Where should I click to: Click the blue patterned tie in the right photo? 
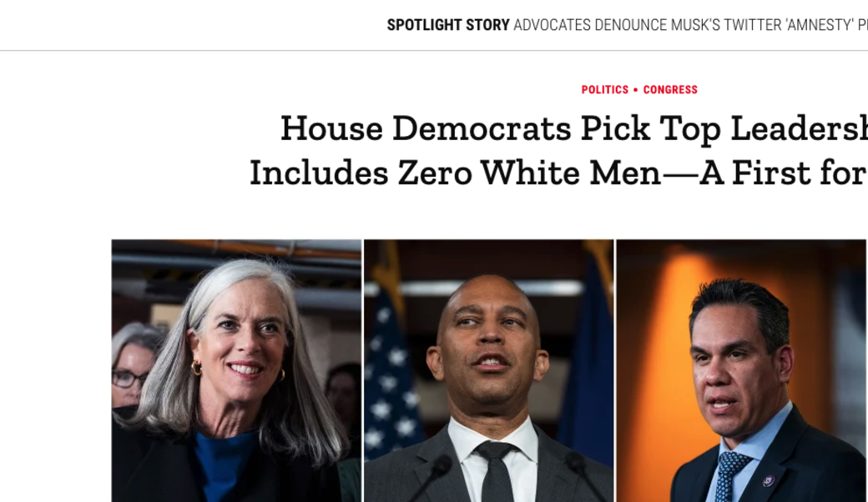[x=729, y=476]
